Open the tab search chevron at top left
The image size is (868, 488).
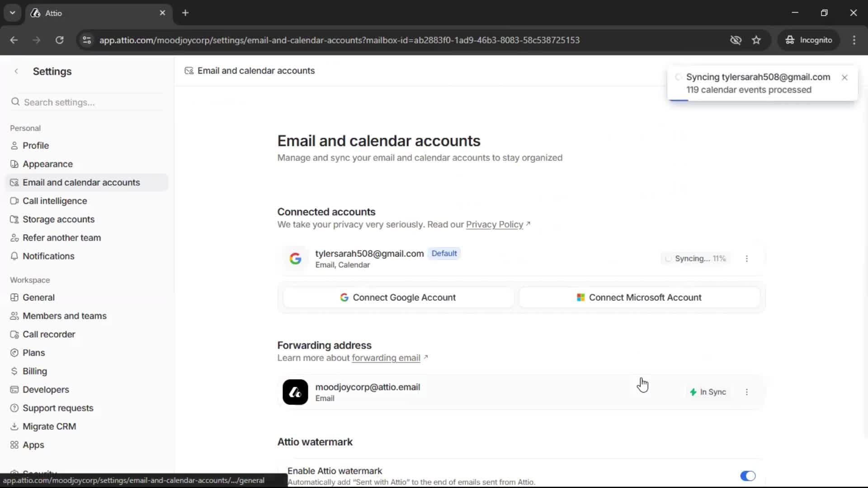[12, 13]
